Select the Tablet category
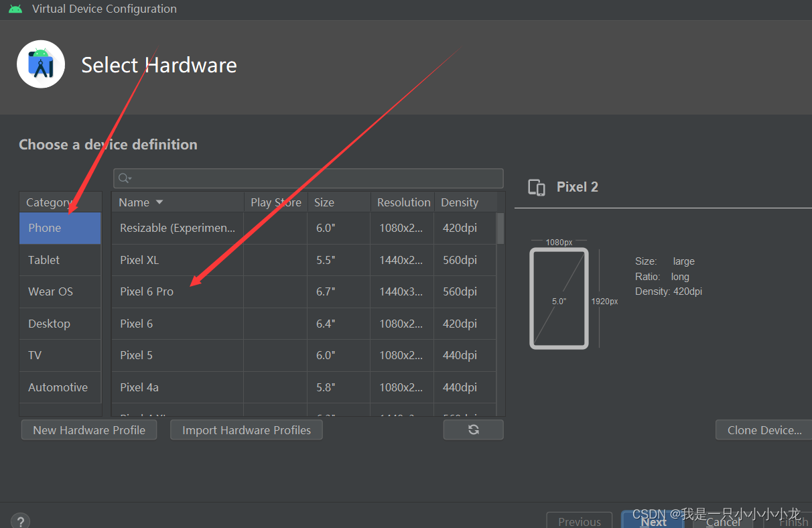Screen dimensions: 812x528 [x=60, y=260]
